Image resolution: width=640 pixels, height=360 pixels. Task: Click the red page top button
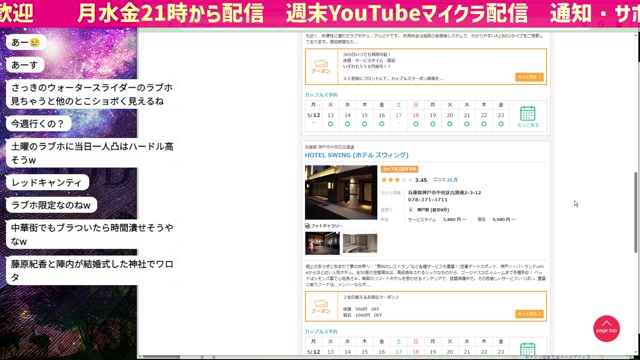coord(606,328)
